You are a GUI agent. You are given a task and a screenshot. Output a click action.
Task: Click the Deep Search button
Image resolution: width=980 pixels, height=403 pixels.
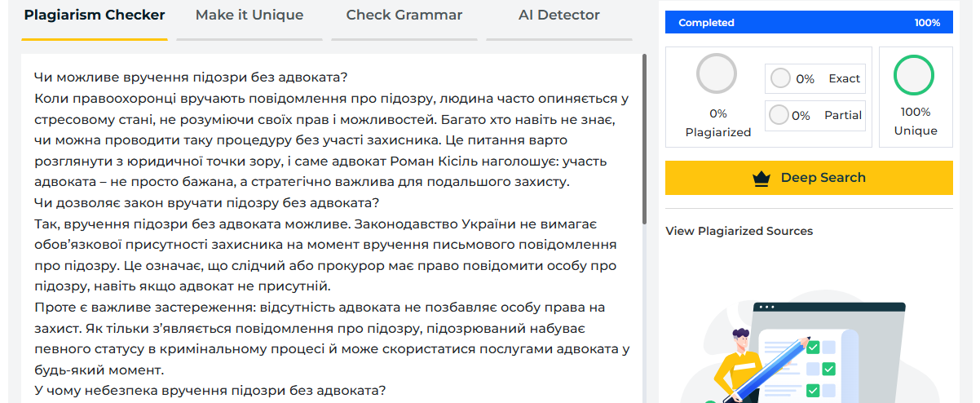coord(809,178)
